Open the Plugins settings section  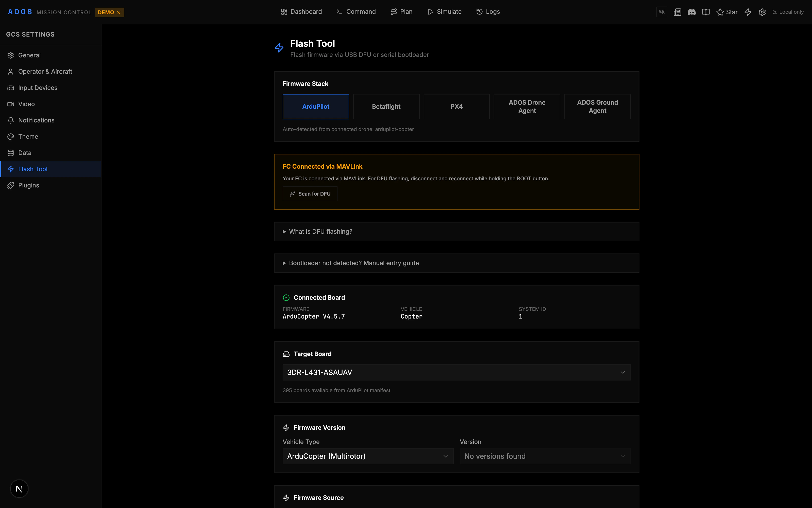click(x=51, y=185)
